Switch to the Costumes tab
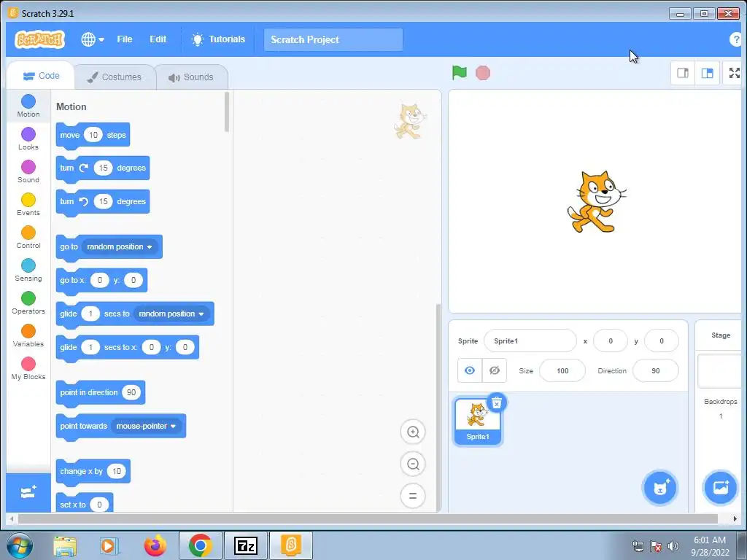 coord(115,77)
